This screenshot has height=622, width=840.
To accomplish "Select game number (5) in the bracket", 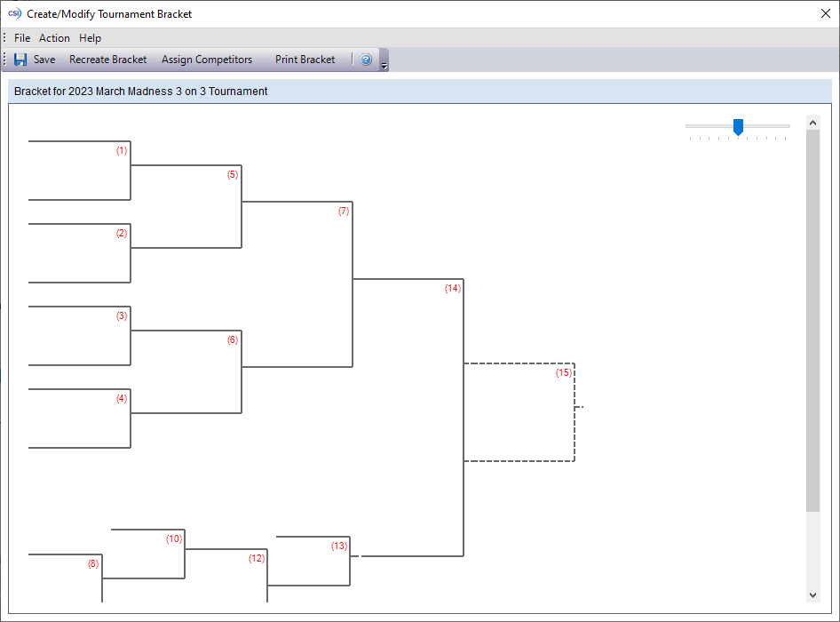I will pos(233,175).
